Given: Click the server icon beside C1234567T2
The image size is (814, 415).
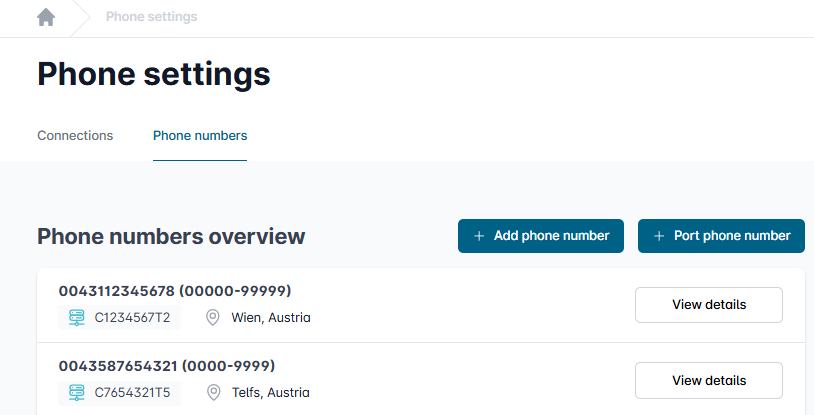Looking at the screenshot, I should 76,318.
